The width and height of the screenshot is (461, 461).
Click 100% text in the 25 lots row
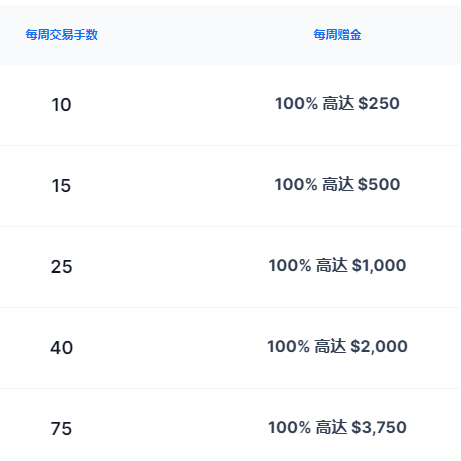point(290,265)
